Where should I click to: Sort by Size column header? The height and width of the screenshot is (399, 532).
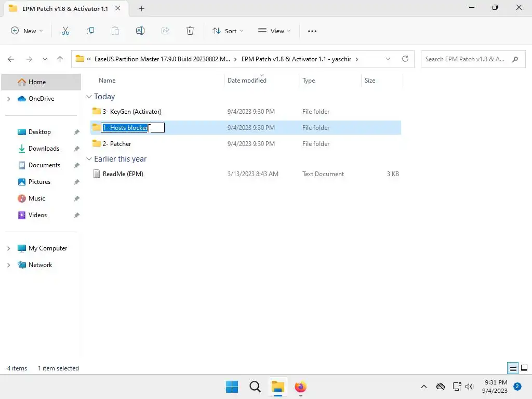[x=370, y=81]
